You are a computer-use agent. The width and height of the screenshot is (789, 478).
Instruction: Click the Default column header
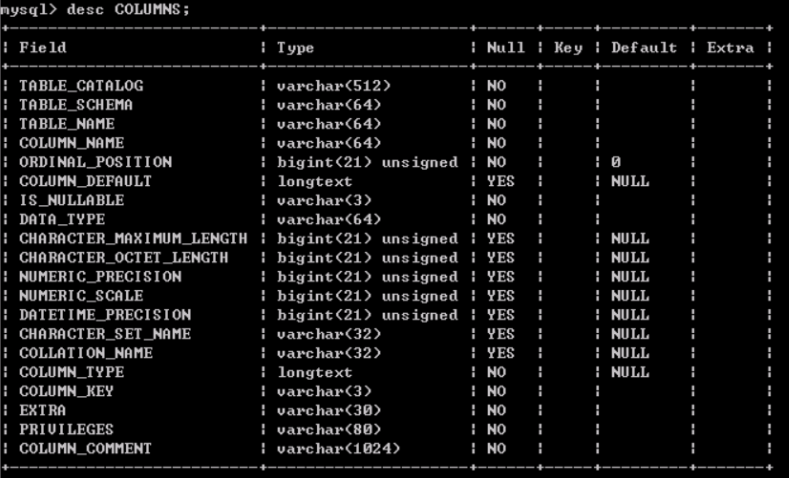(644, 47)
